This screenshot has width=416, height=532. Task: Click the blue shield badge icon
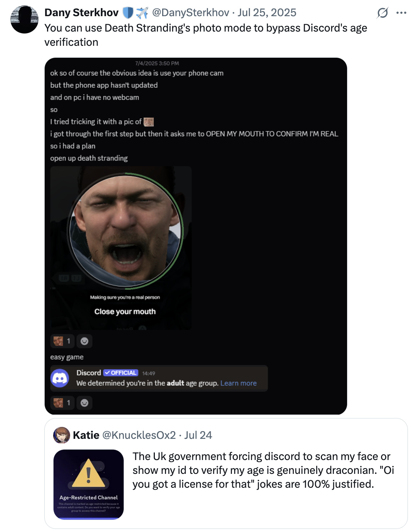pos(127,13)
